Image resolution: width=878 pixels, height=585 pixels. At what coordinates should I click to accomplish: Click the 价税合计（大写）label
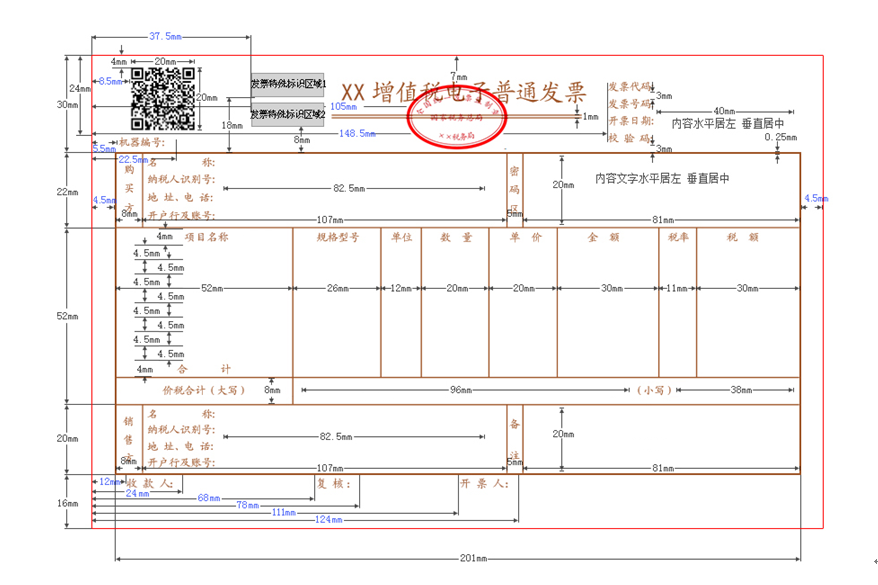(204, 390)
